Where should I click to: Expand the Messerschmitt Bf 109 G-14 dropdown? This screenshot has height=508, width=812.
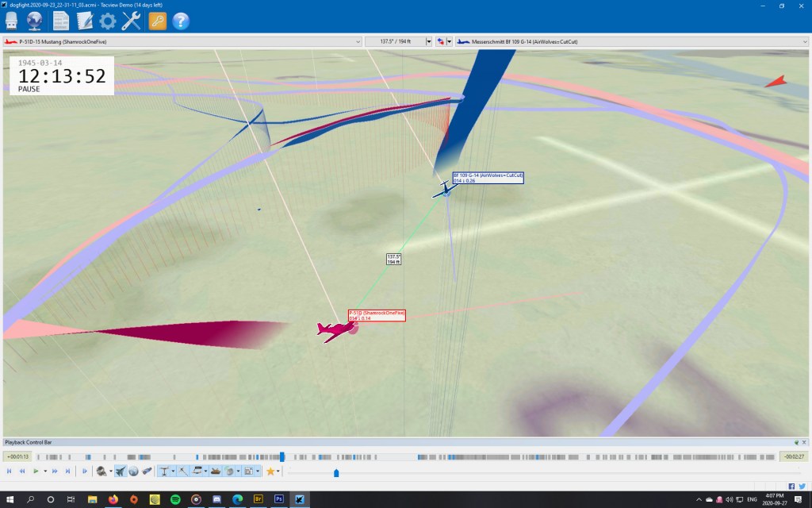tap(802, 41)
